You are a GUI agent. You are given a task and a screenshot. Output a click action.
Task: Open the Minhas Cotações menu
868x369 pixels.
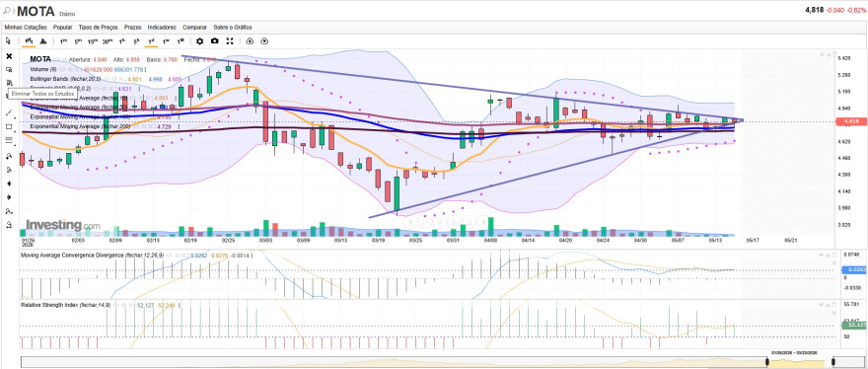tap(27, 28)
